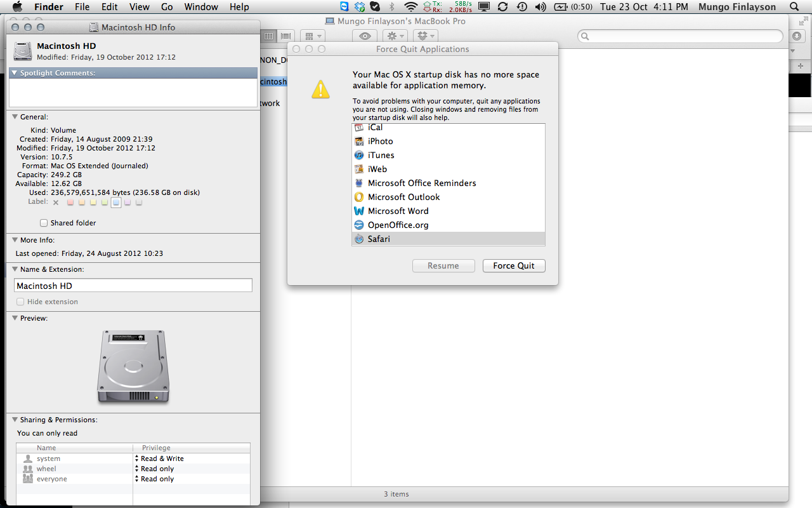
Task: Click the Macintosh HD drive icon in Info header
Action: click(x=23, y=51)
